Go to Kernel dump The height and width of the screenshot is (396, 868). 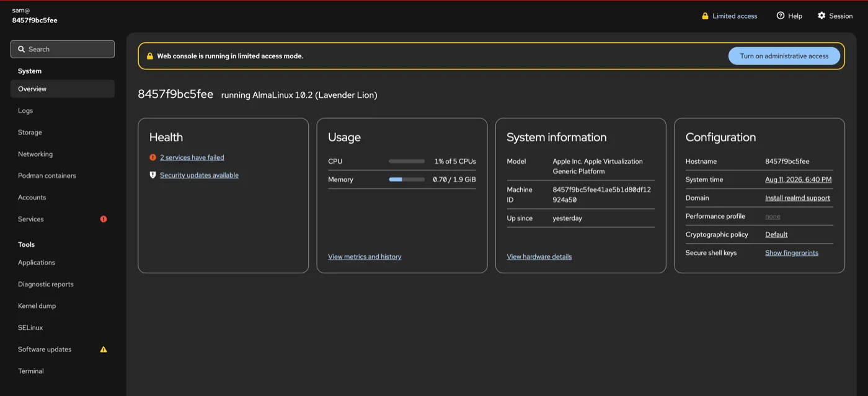pyautogui.click(x=63, y=306)
